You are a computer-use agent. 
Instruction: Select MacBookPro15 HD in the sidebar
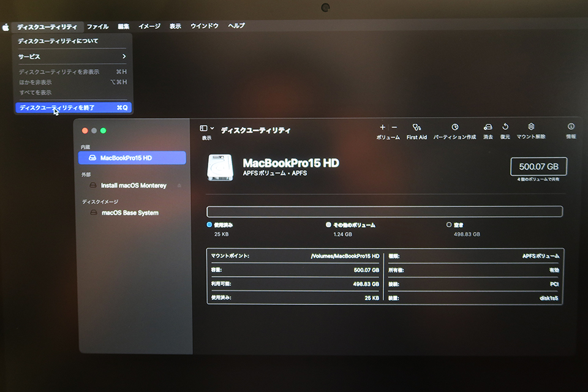pos(132,158)
